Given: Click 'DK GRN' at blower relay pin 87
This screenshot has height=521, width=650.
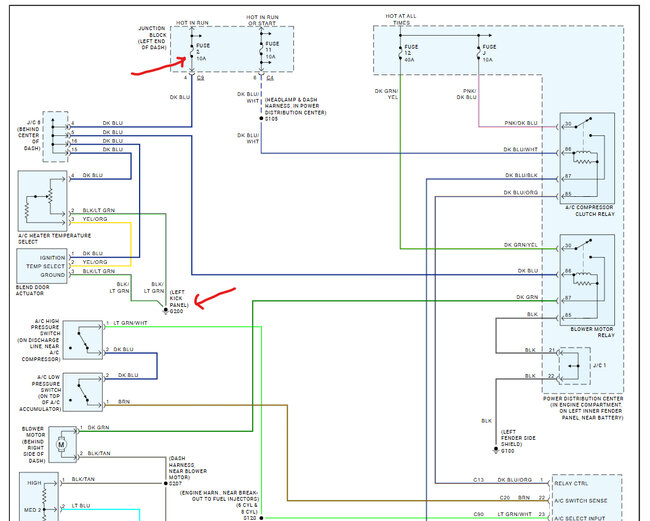Looking at the screenshot, I should click(x=527, y=297).
